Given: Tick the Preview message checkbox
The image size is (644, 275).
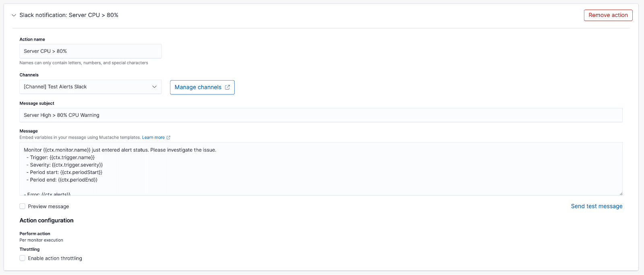Looking at the screenshot, I should 23,207.
